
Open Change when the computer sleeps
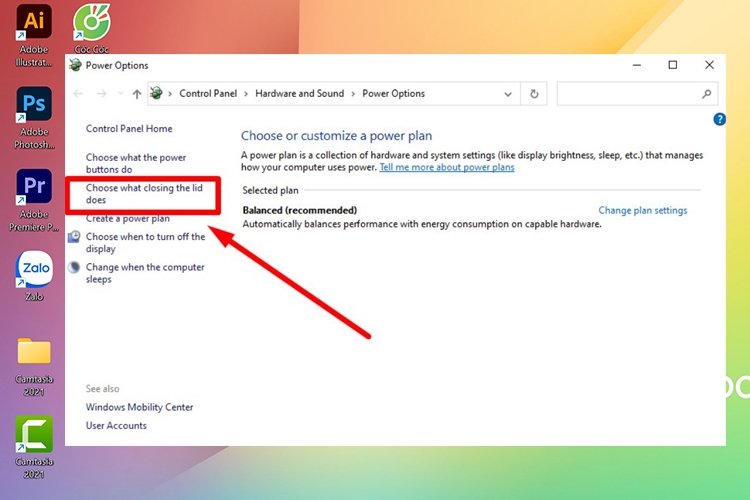tap(145, 273)
